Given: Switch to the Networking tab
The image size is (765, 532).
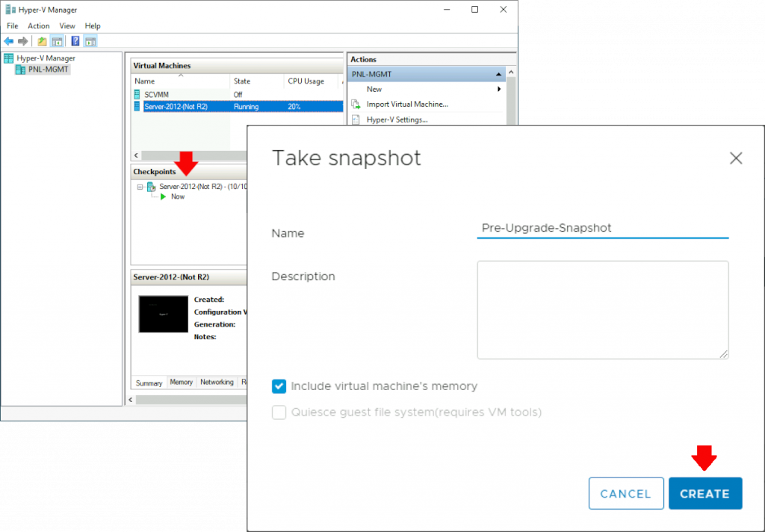Looking at the screenshot, I should point(217,382).
